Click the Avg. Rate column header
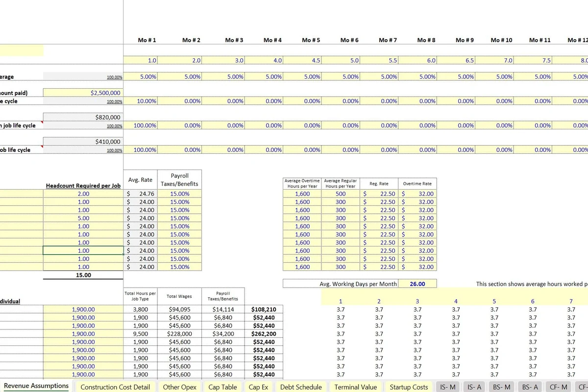 [x=140, y=180]
